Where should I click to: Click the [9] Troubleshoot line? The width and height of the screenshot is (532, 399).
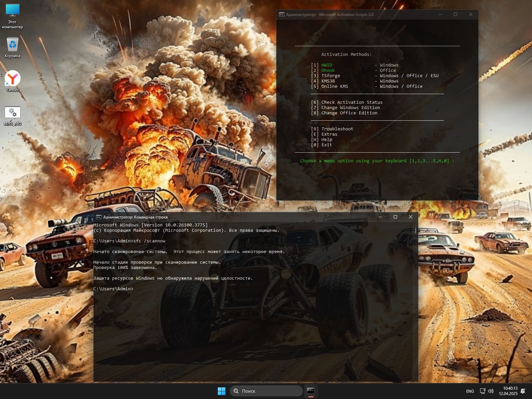[x=332, y=129]
